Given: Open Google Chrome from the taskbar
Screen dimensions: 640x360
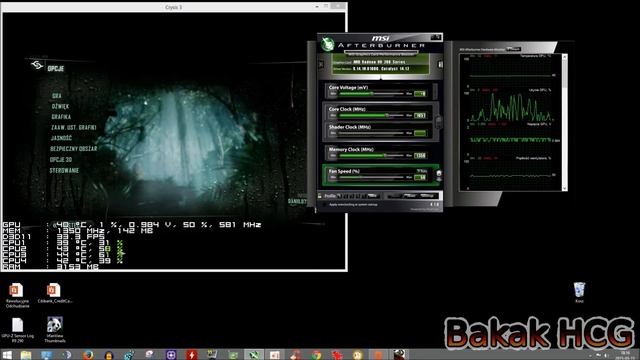Looking at the screenshot, I should (x=316, y=355).
